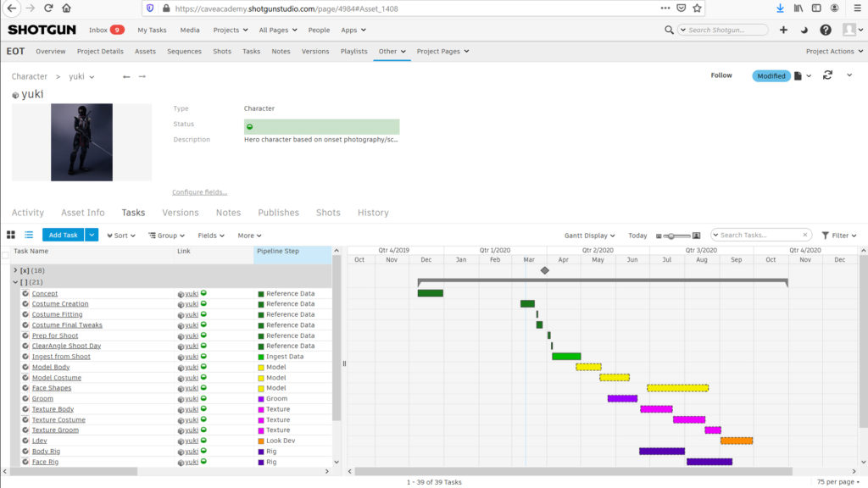Click the plus create-new icon
Image resolution: width=868 pixels, height=488 pixels.
[x=783, y=30]
